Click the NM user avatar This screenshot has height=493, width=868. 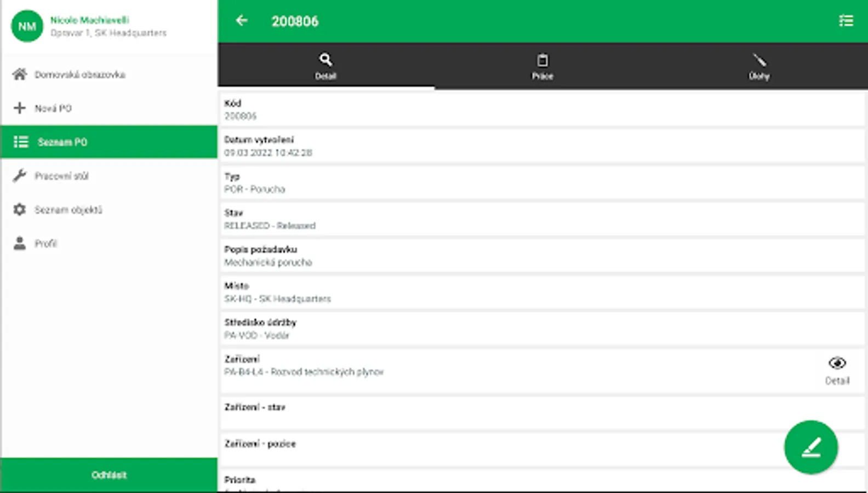(x=27, y=26)
